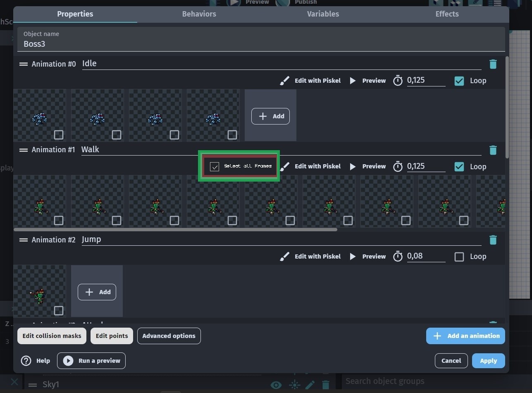Switch to the Behaviors tab
532x393 pixels.
pyautogui.click(x=199, y=14)
